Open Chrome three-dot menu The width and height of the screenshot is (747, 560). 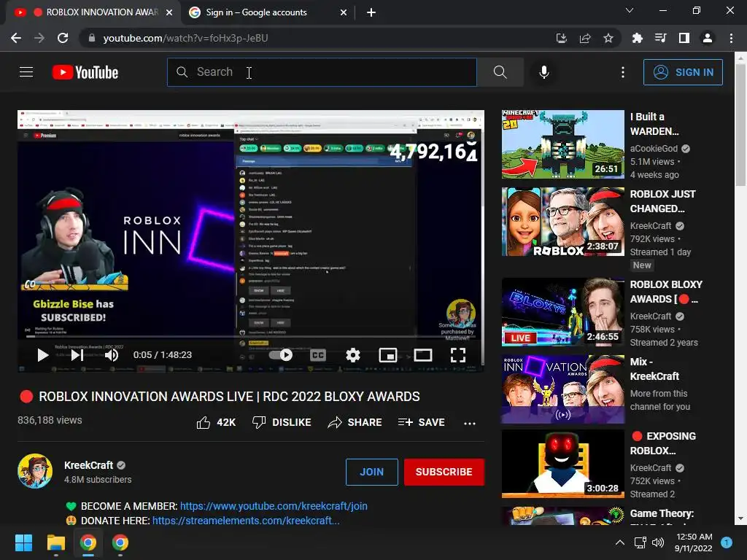[x=731, y=38]
